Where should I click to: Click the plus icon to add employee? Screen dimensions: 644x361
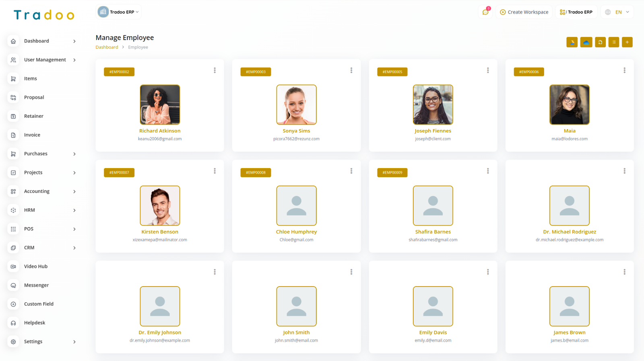[627, 42]
